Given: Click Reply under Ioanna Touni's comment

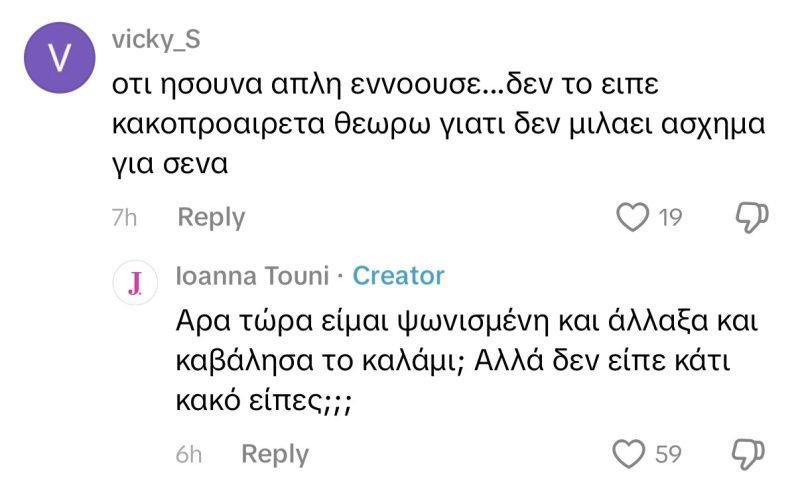Looking at the screenshot, I should coord(275,454).
